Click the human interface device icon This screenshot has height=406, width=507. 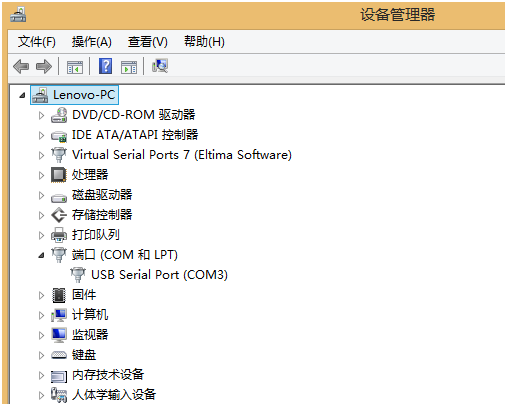tap(59, 395)
